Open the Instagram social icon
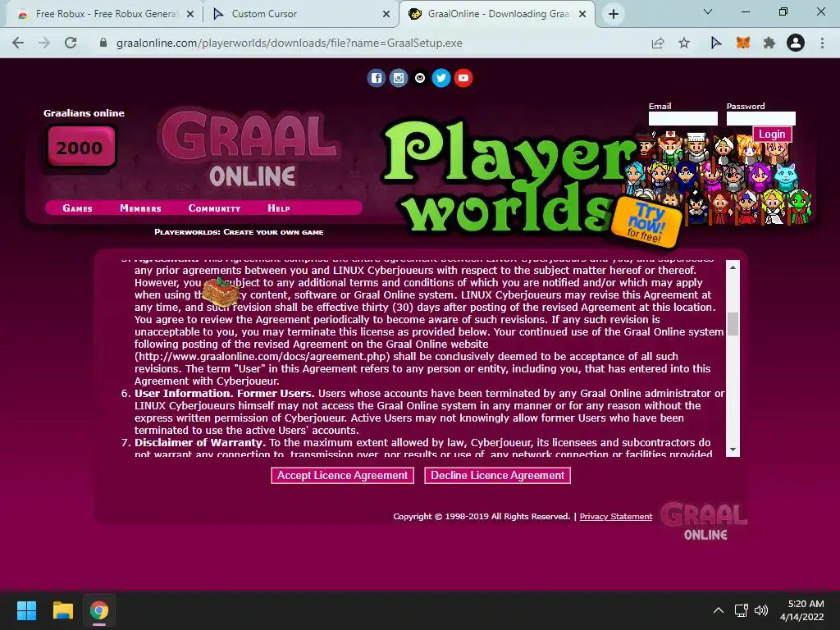This screenshot has height=630, width=840. [x=399, y=78]
